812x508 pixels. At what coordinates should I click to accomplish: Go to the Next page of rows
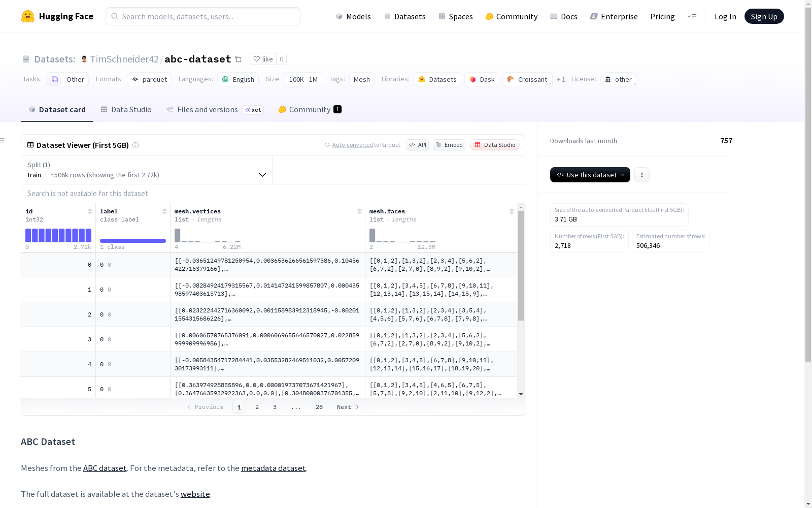(348, 407)
